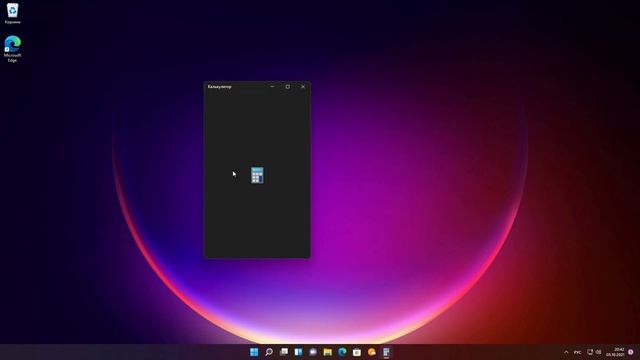Click the Calculator taskbar icon
The image size is (640, 360).
click(x=386, y=352)
